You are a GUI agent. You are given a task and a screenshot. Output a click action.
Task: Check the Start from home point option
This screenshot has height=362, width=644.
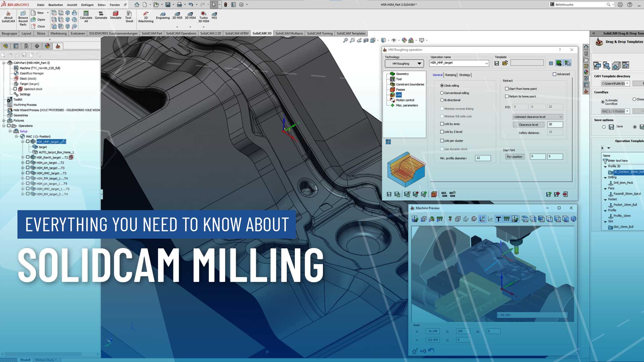(507, 88)
